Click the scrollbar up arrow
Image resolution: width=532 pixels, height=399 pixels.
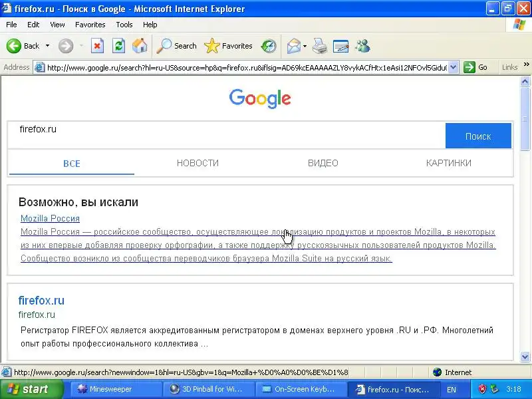pyautogui.click(x=525, y=81)
